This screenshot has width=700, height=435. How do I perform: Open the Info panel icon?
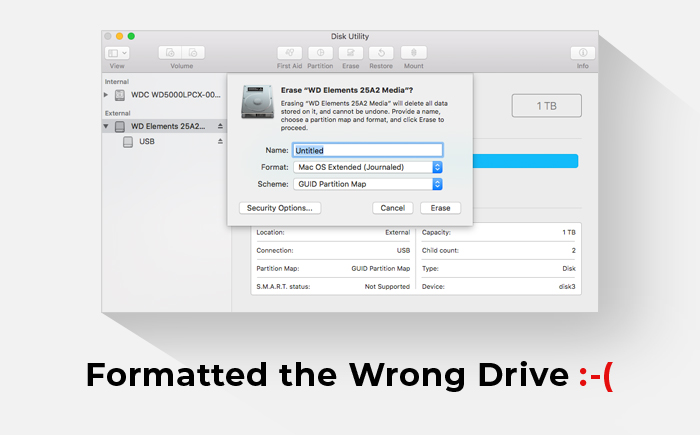(582, 52)
